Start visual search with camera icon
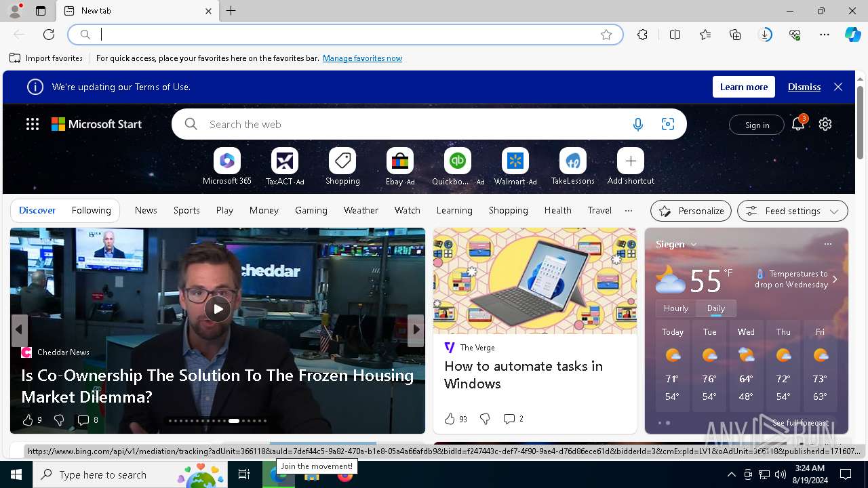Screen dimensions: 868x488 point(668,124)
